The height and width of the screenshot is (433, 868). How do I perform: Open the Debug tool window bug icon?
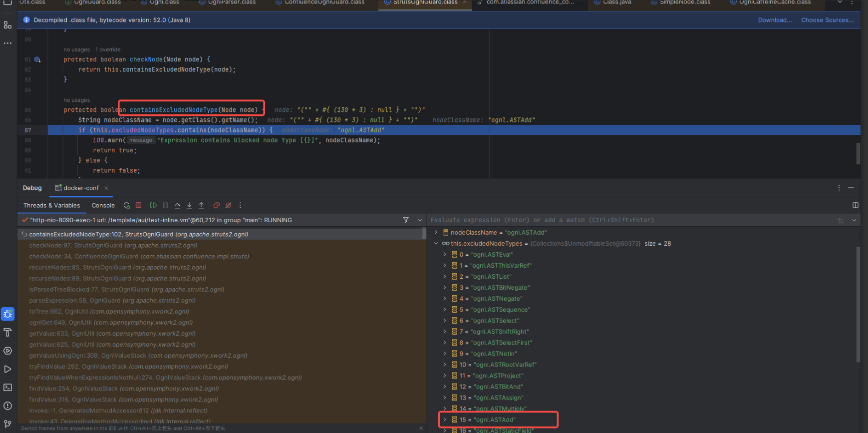(7, 314)
